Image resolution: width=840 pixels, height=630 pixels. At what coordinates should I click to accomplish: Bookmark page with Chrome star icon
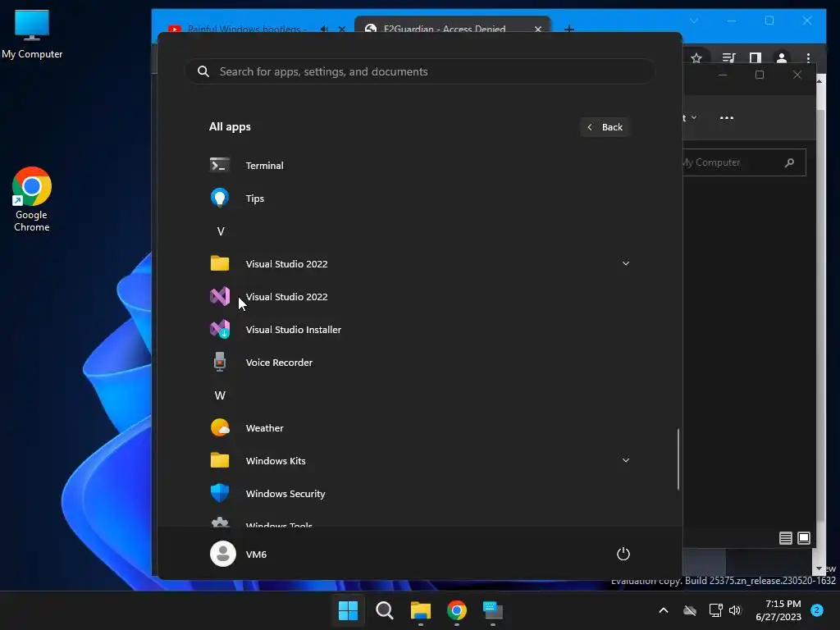(696, 58)
